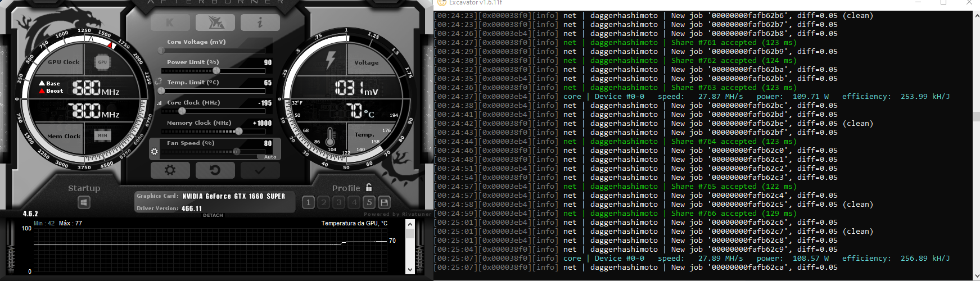Click the 7800 MHz memory clock readout
980x281 pixels.
click(94, 111)
